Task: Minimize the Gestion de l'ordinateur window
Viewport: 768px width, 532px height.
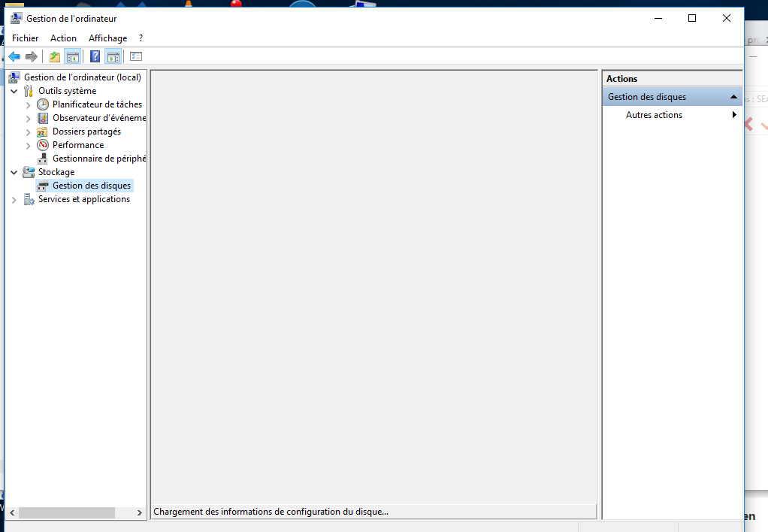Action: (x=658, y=19)
